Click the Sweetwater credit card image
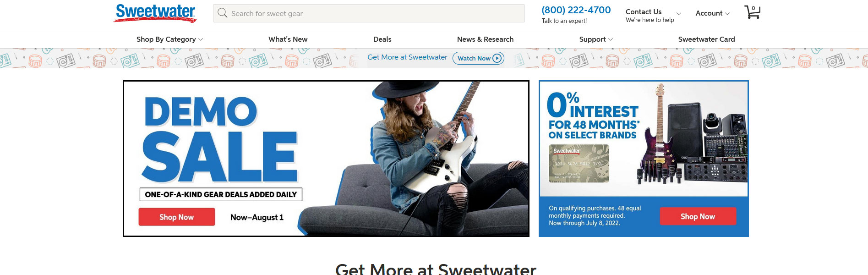Image resolution: width=868 pixels, height=275 pixels. (579, 163)
